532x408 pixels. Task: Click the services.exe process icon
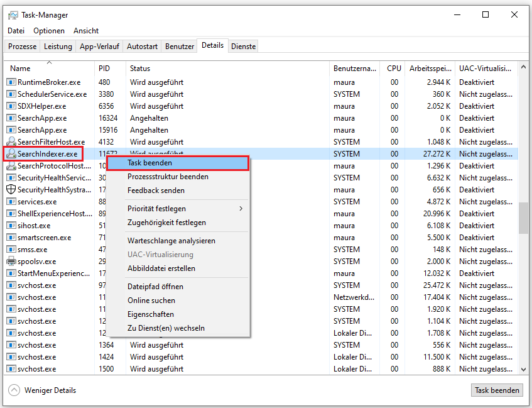pyautogui.click(x=11, y=201)
